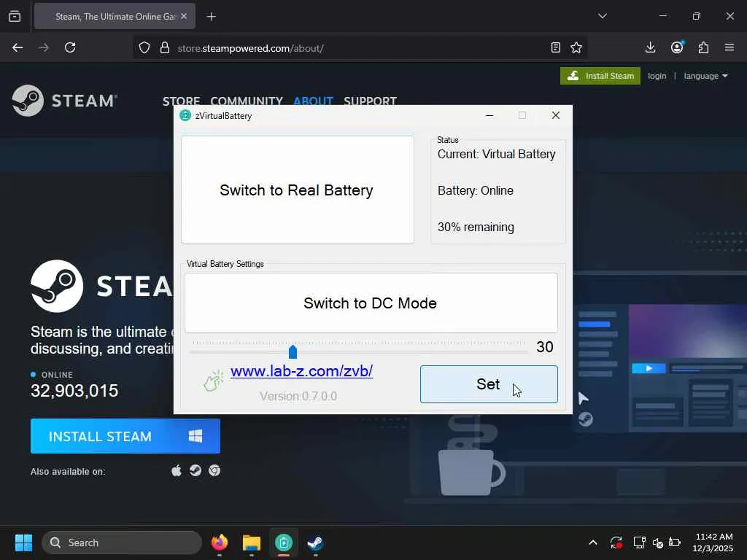Open the browser hamburger menu

[x=729, y=47]
